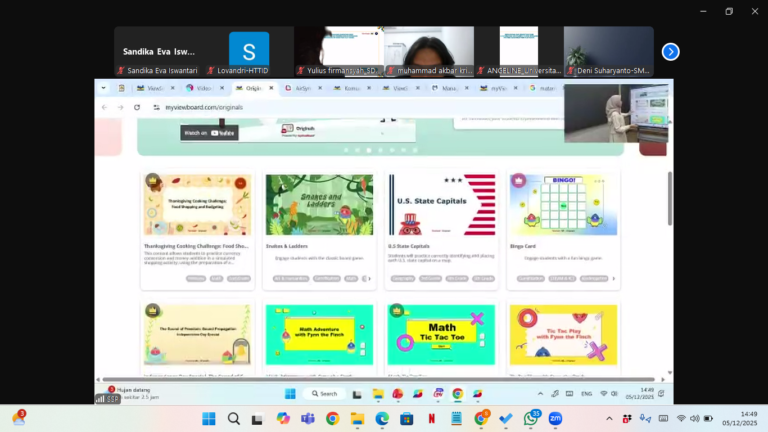Select the third carousel indicator dot
This screenshot has width=768, height=432.
click(x=369, y=150)
